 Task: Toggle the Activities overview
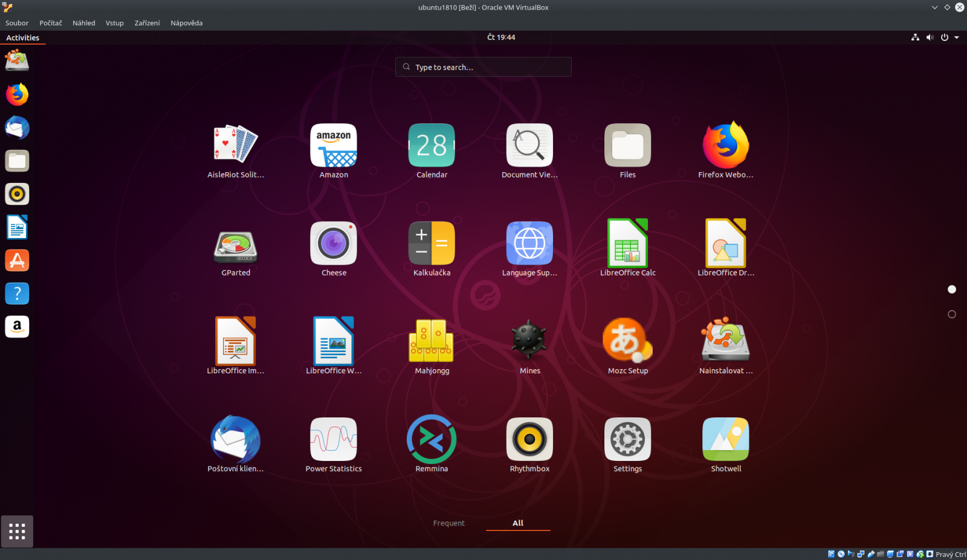coord(22,37)
